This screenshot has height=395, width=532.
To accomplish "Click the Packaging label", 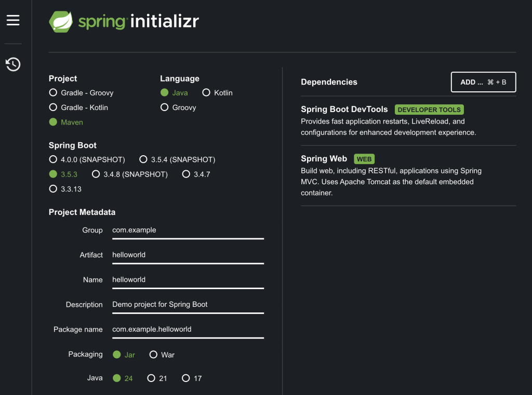I will pos(86,355).
